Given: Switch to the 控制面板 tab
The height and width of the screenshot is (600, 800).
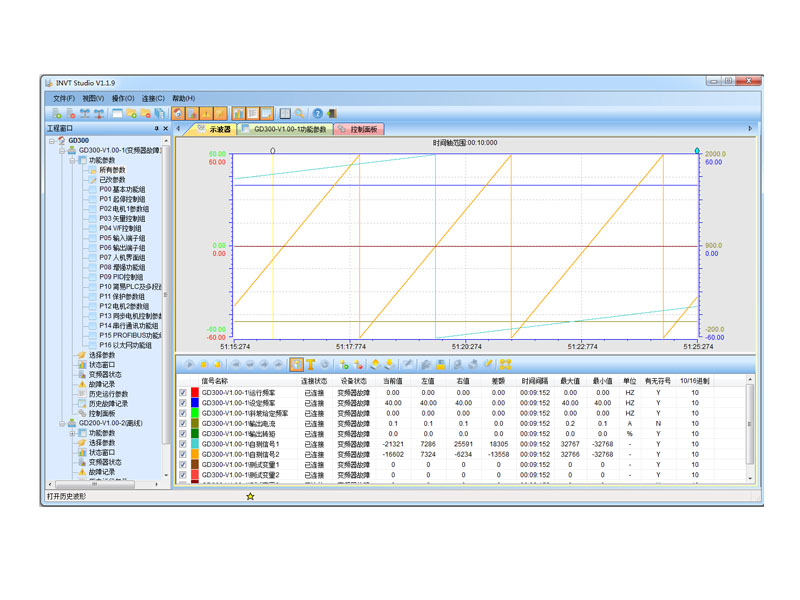Looking at the screenshot, I should 362,130.
